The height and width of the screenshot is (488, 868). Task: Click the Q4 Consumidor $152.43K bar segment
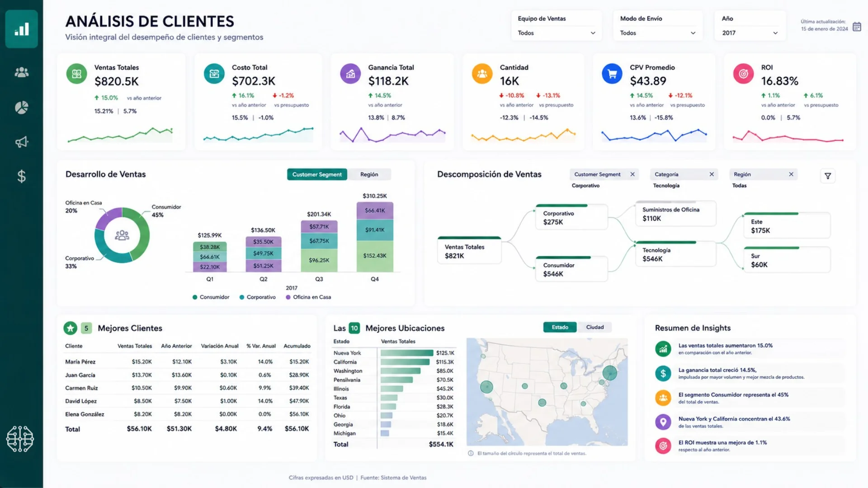(375, 256)
